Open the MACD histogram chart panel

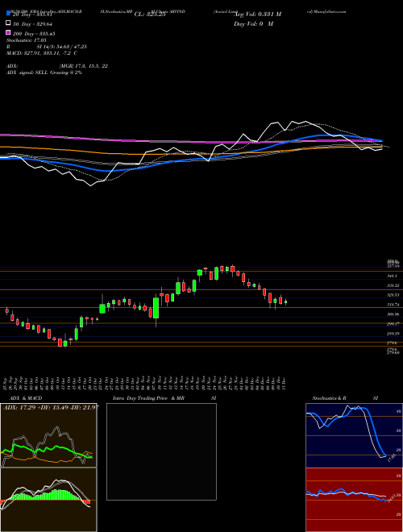click(48, 500)
